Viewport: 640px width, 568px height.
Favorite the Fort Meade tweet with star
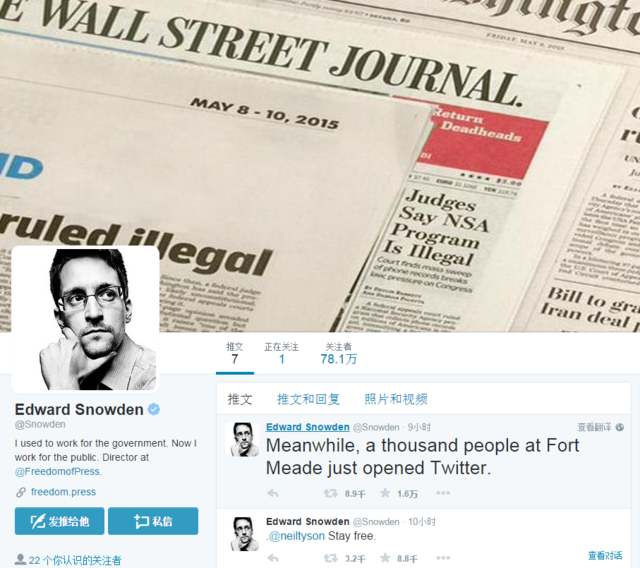click(x=385, y=493)
